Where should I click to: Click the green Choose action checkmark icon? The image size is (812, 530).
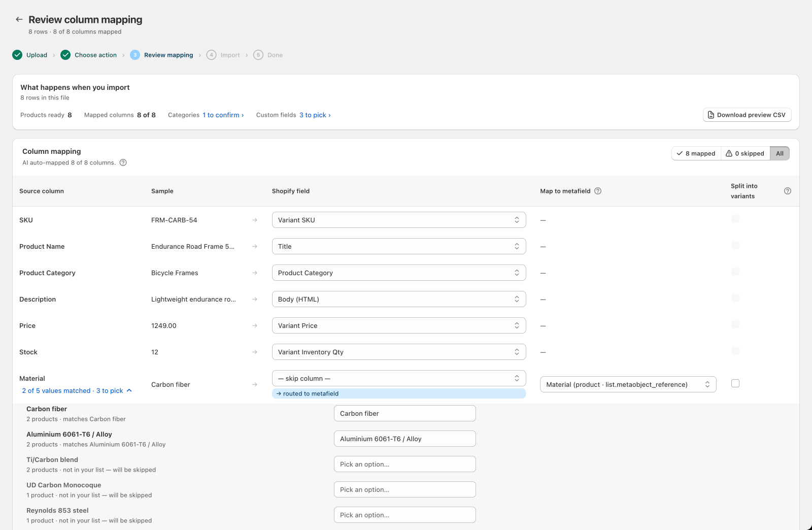(x=65, y=55)
